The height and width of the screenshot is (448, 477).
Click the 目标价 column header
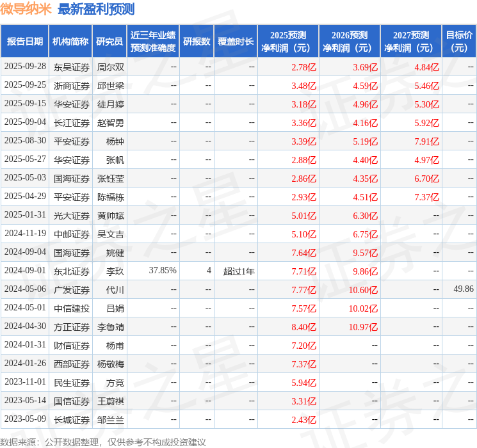(x=459, y=42)
